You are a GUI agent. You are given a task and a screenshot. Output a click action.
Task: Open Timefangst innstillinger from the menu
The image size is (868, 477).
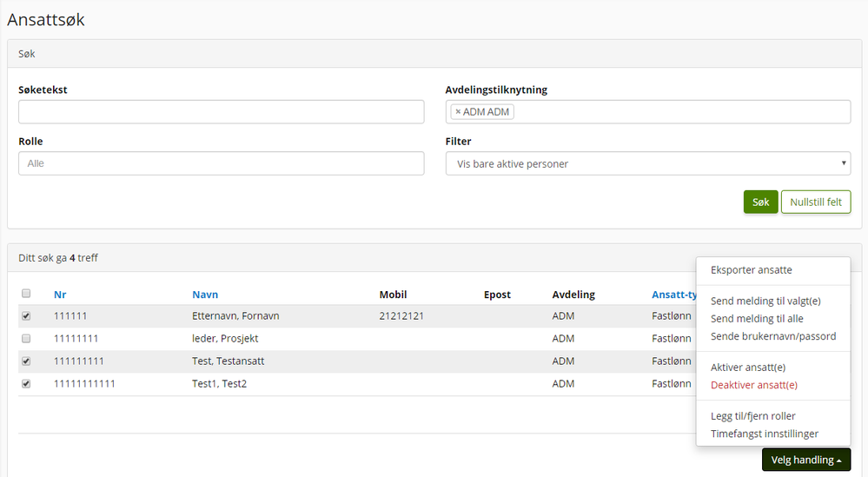click(x=765, y=434)
